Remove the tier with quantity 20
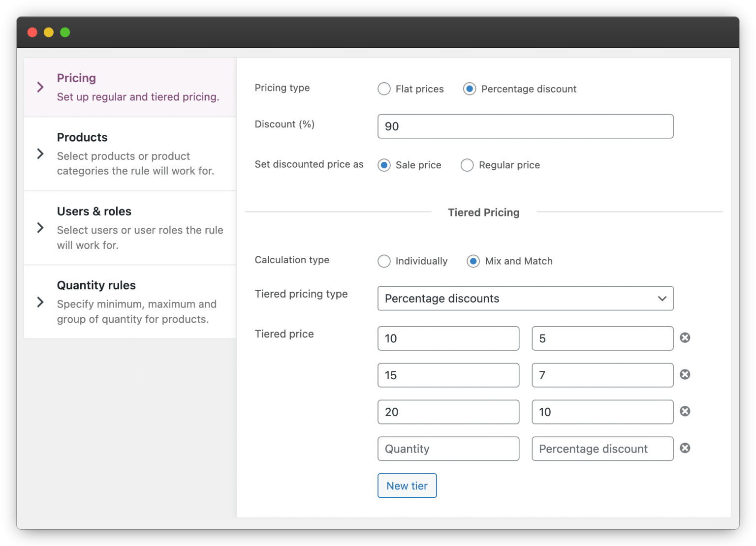This screenshot has width=756, height=546. coord(685,412)
